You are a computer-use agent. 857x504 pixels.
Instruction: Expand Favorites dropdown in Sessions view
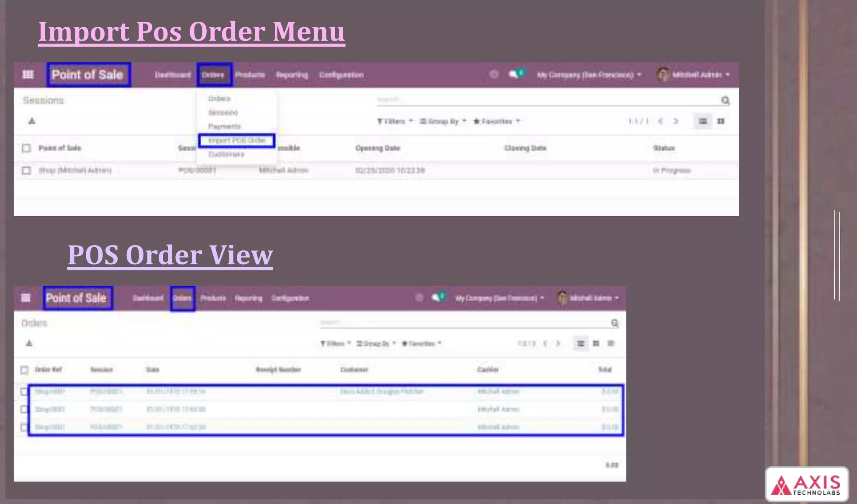pyautogui.click(x=497, y=121)
